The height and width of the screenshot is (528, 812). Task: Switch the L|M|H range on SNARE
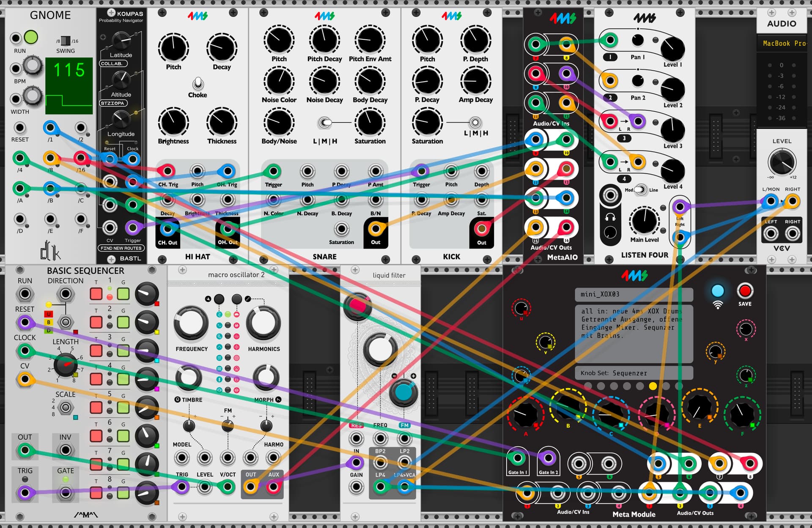tap(325, 123)
